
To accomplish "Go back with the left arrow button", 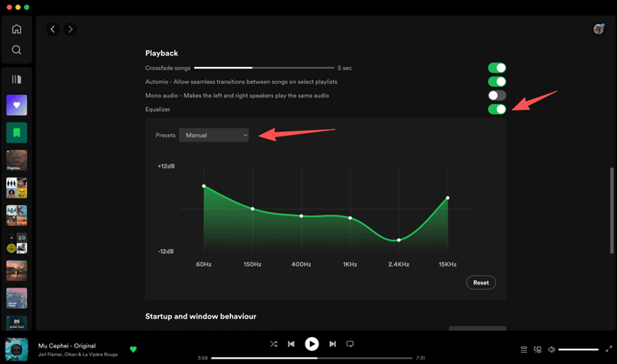I will [52, 29].
